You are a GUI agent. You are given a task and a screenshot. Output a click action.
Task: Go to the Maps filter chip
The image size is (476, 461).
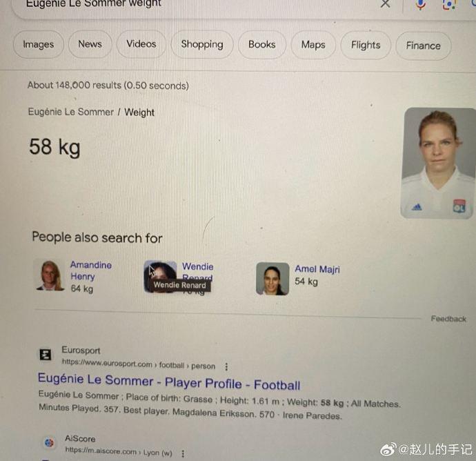tap(313, 45)
